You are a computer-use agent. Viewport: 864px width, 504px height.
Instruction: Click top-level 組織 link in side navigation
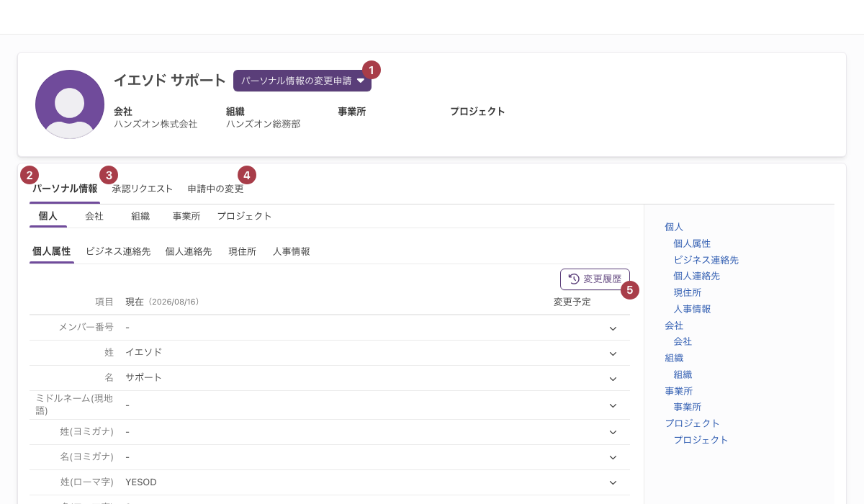[x=674, y=358]
